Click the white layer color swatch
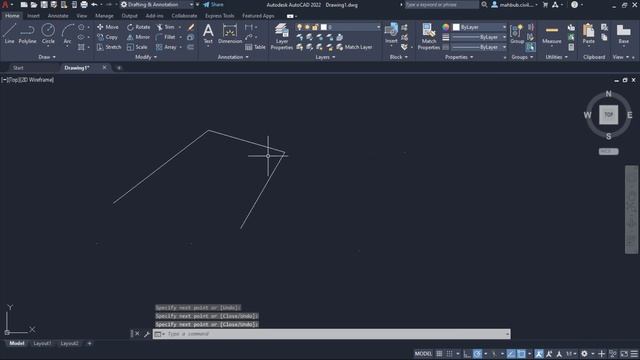The width and height of the screenshot is (640, 360). [x=324, y=27]
